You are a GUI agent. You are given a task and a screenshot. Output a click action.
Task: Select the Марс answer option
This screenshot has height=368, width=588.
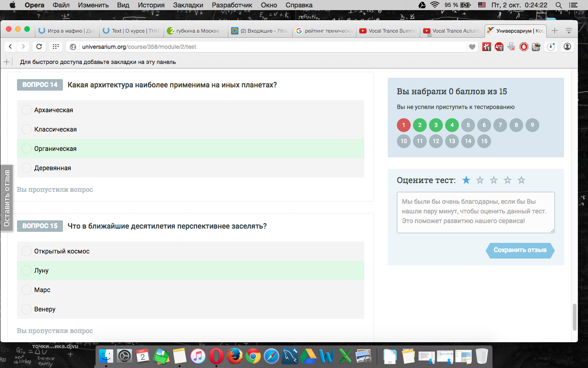pyautogui.click(x=191, y=290)
